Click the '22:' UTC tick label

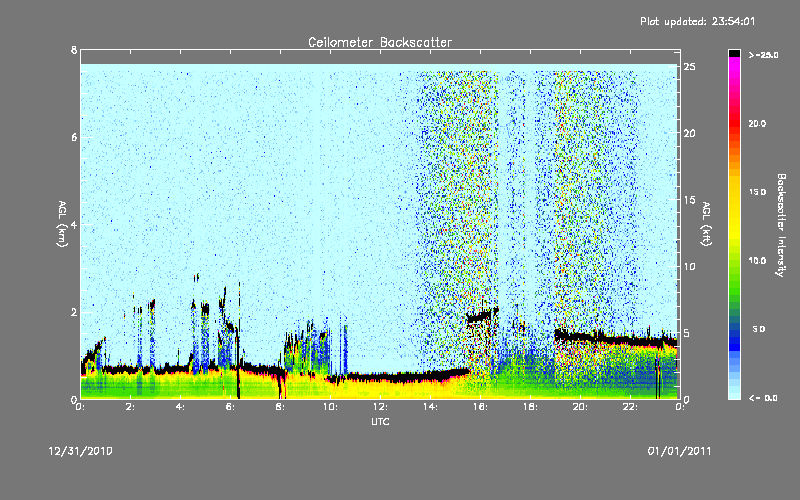click(630, 407)
